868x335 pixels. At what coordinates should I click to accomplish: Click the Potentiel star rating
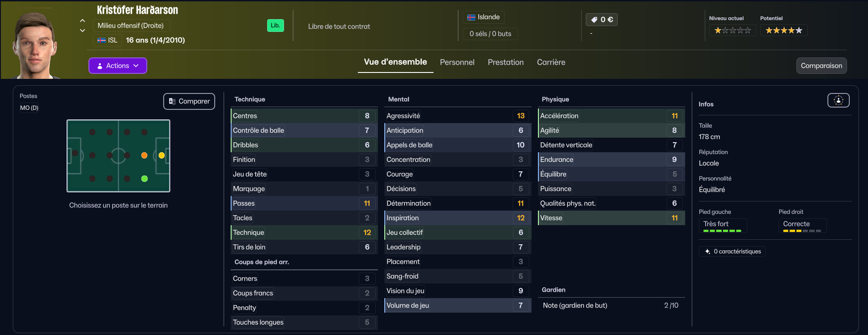[784, 31]
